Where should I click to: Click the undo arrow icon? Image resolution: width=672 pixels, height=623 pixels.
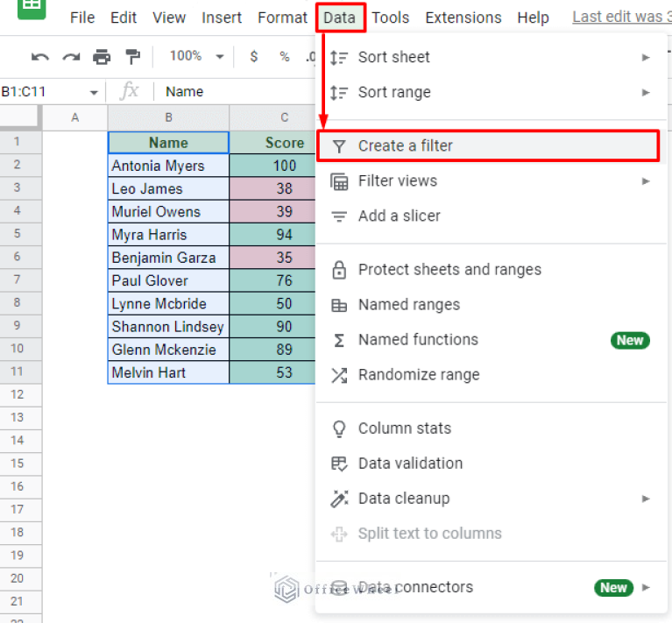pos(40,57)
